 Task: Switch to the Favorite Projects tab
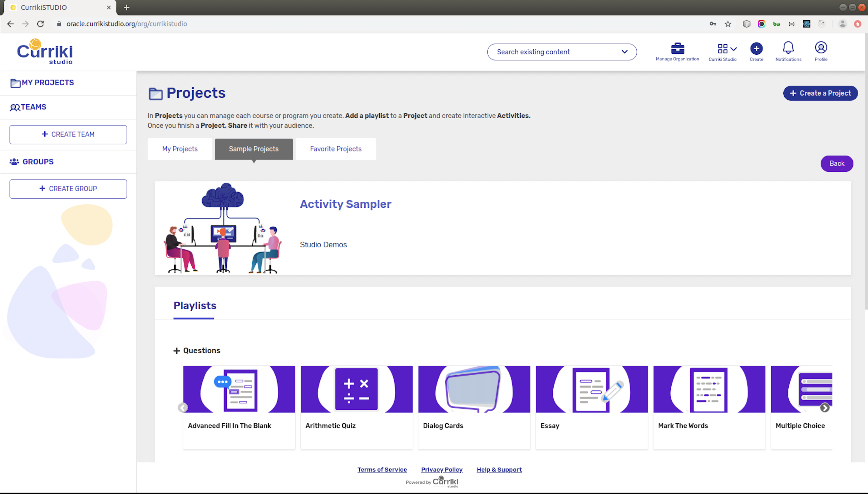335,149
